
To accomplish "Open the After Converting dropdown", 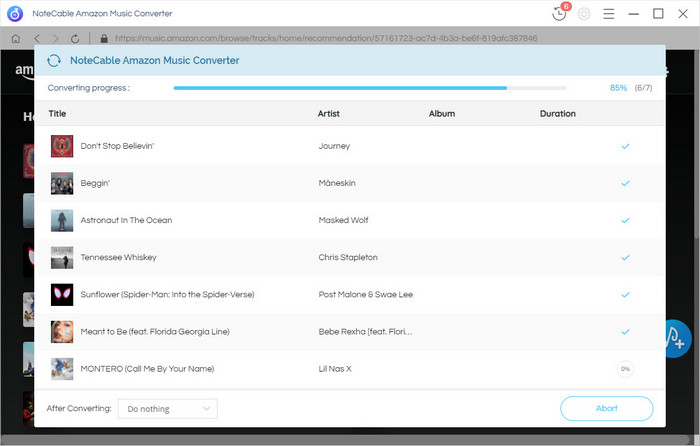I will tap(167, 408).
